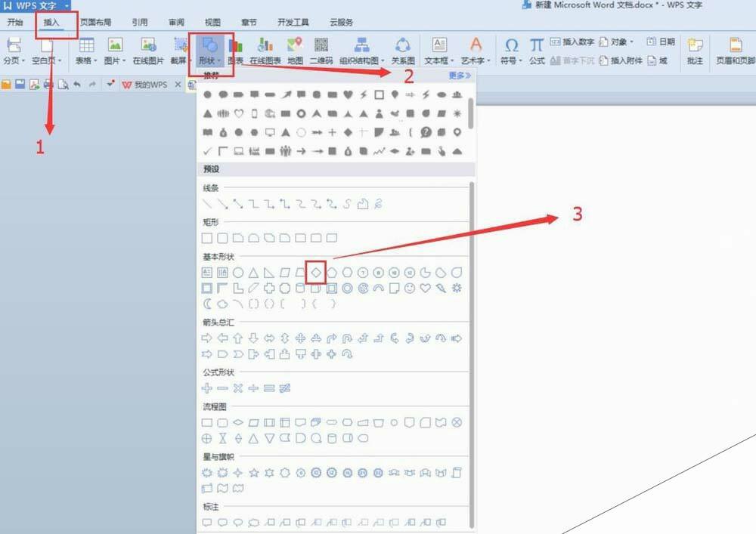Click the 更多 more shapes link
Viewport: 756px width, 534px height.
(x=460, y=76)
